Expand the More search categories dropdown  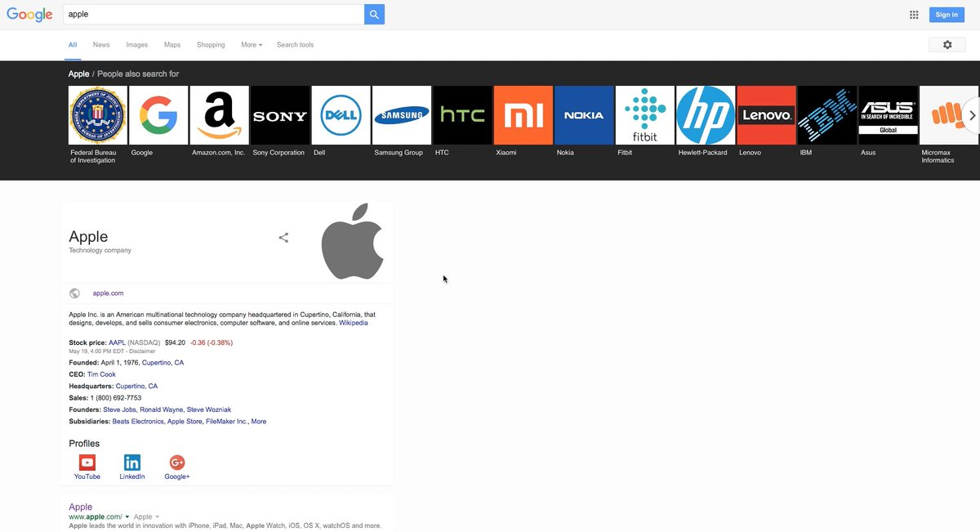click(252, 45)
